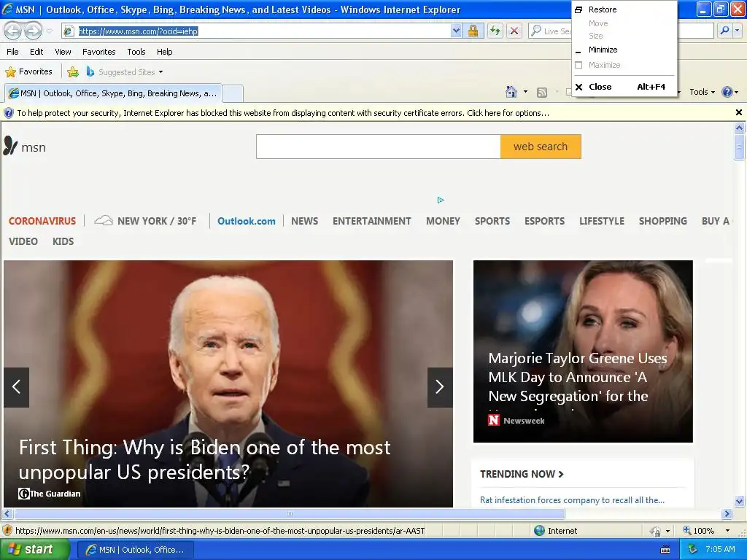Image resolution: width=747 pixels, height=560 pixels.
Task: Open a new blank tab
Action: [233, 93]
